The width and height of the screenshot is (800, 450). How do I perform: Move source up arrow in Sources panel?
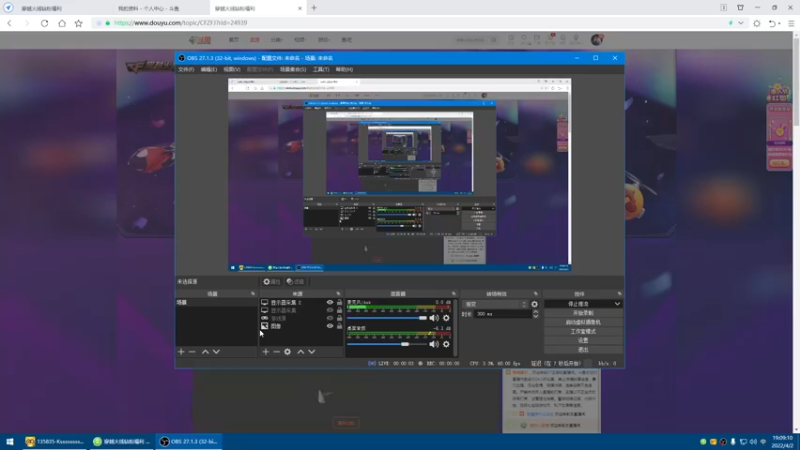click(x=301, y=352)
